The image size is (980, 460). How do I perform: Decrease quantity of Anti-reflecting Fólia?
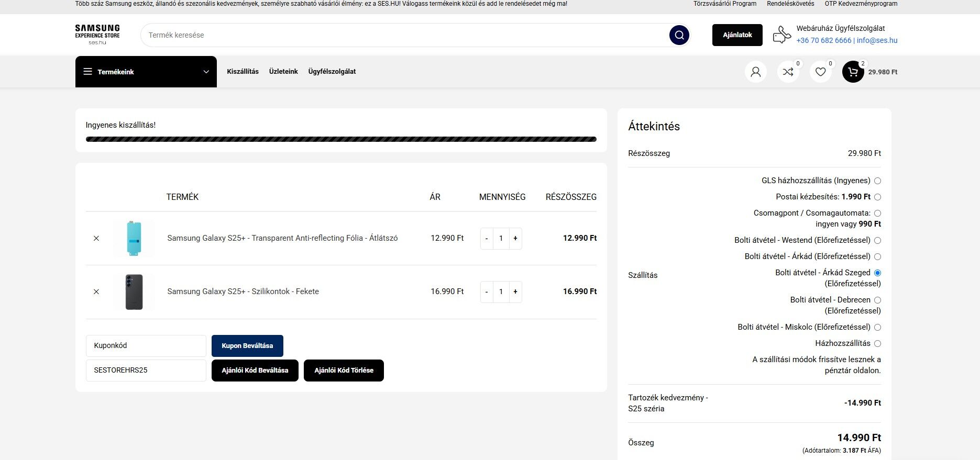487,238
